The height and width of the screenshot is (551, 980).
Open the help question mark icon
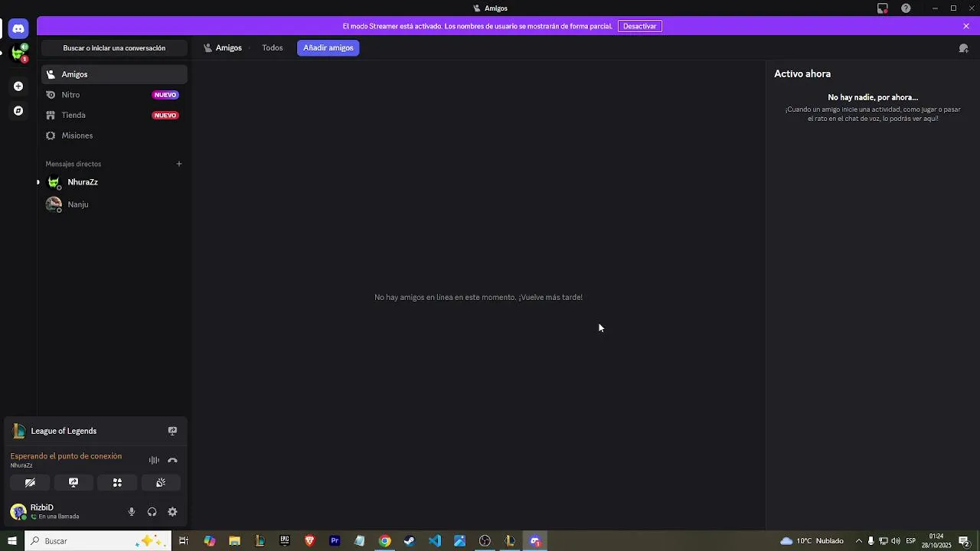[906, 8]
